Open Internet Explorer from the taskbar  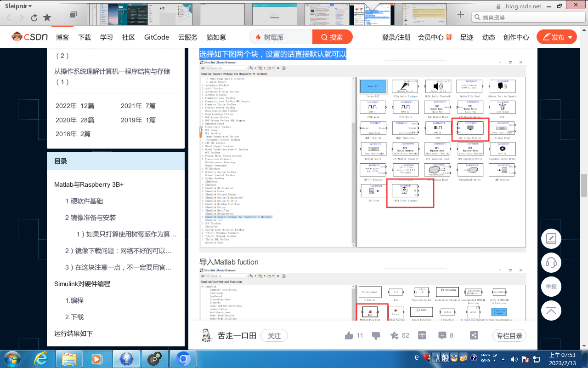(41, 358)
